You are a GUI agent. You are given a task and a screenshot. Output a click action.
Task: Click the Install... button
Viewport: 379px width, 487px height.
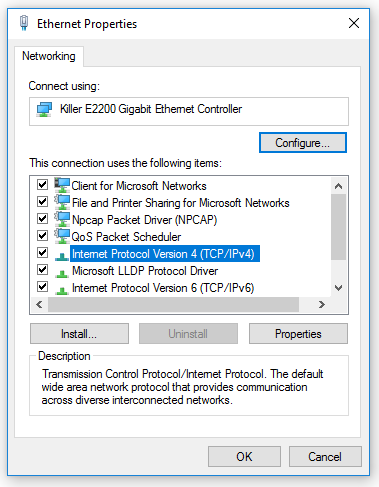[79, 334]
